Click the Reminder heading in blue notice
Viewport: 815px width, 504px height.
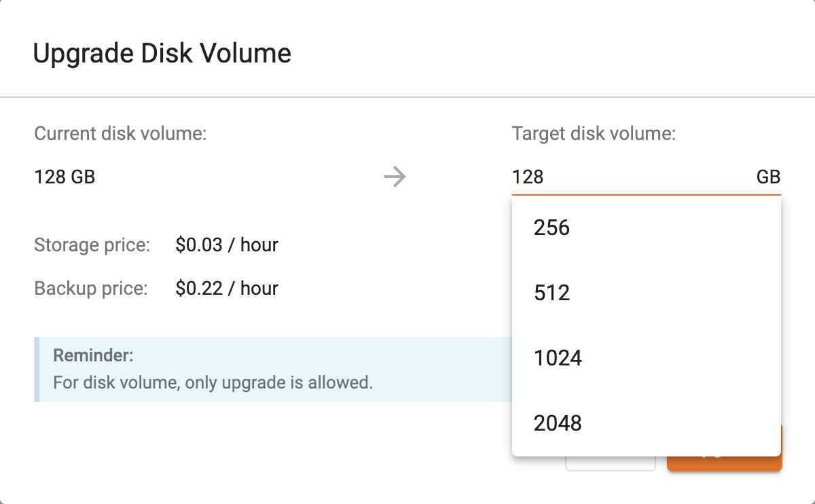(x=93, y=355)
